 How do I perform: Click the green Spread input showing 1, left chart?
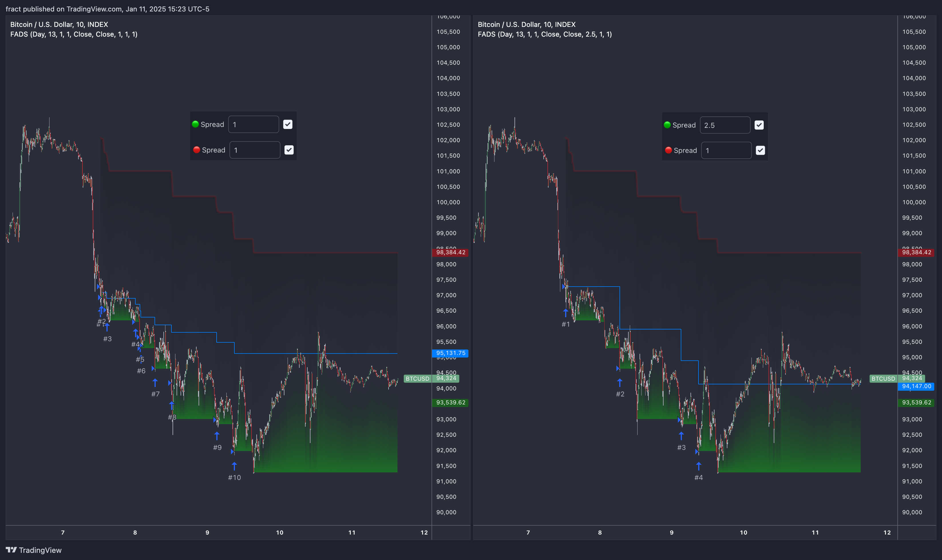tap(253, 124)
